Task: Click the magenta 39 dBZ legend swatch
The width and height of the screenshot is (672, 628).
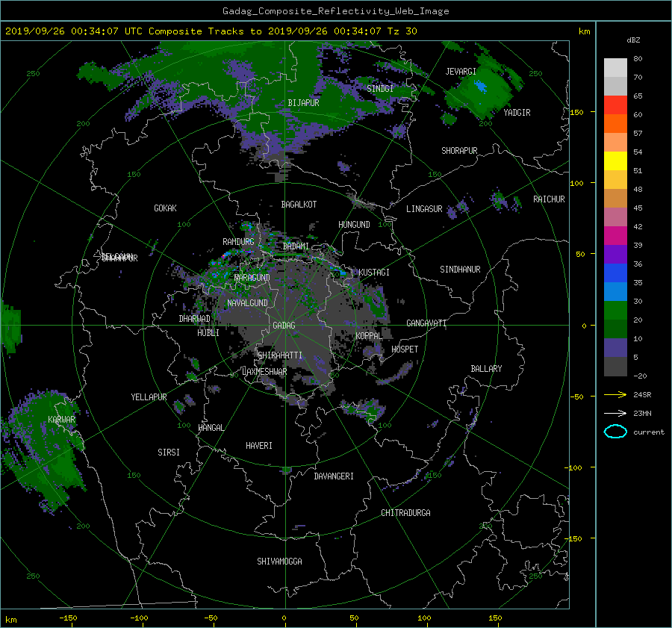Action: 615,236
